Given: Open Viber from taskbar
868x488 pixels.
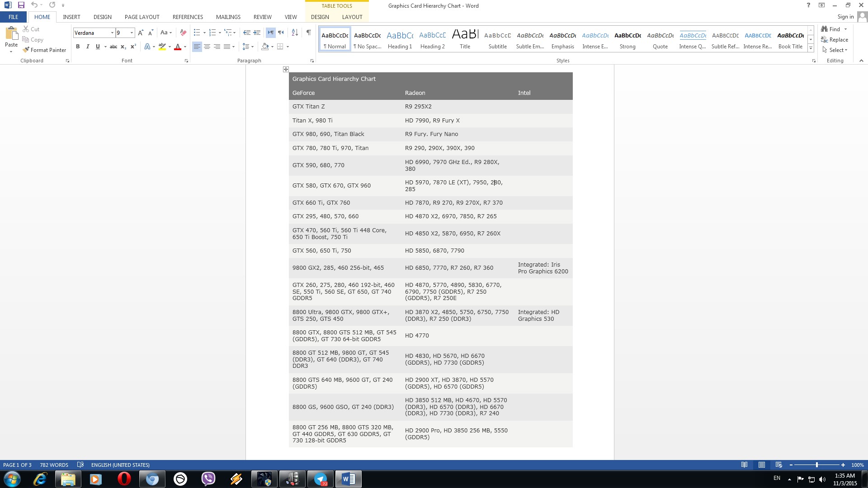Looking at the screenshot, I should point(208,479).
